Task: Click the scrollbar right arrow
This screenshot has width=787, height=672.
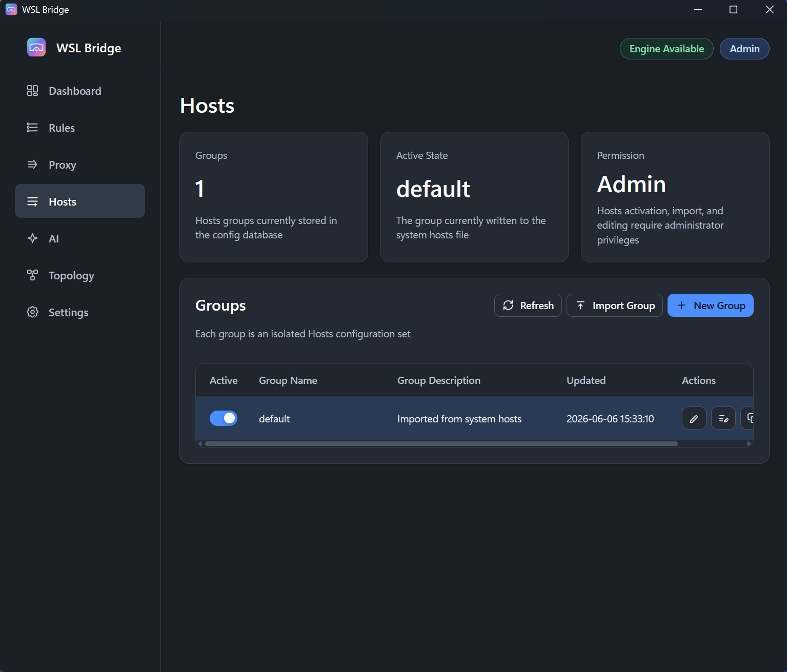Action: coord(749,444)
